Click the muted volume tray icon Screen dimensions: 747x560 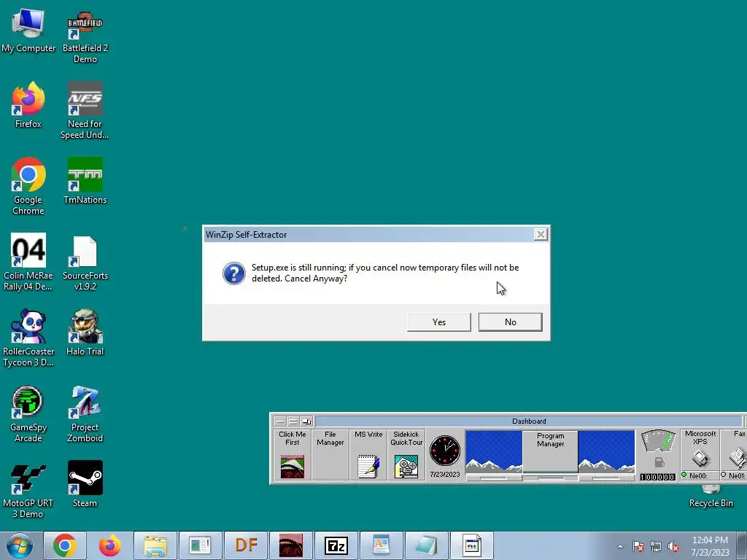(673, 546)
